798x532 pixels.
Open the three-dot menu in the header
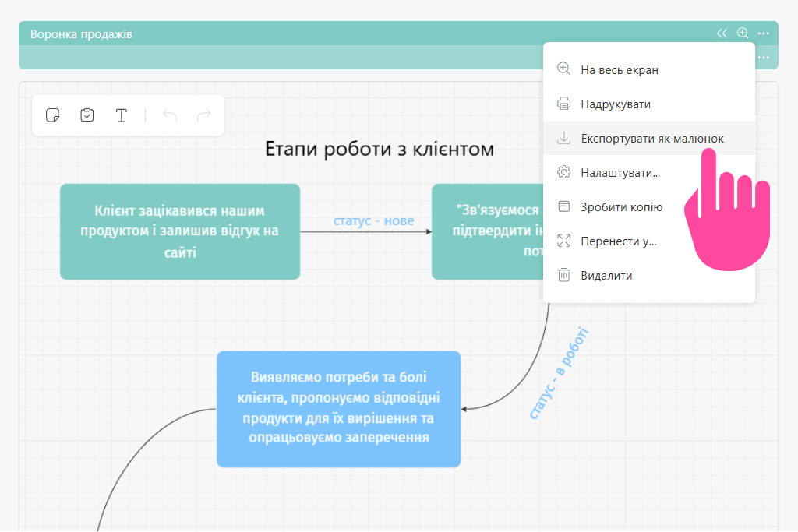[x=764, y=33]
